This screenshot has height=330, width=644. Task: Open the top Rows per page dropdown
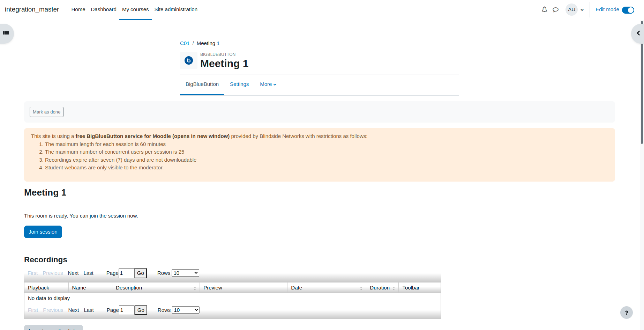coord(185,273)
